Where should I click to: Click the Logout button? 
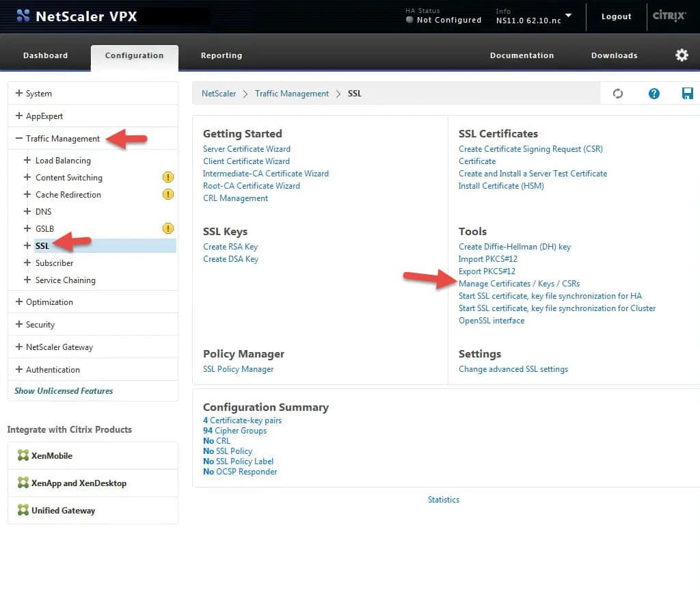(x=616, y=16)
